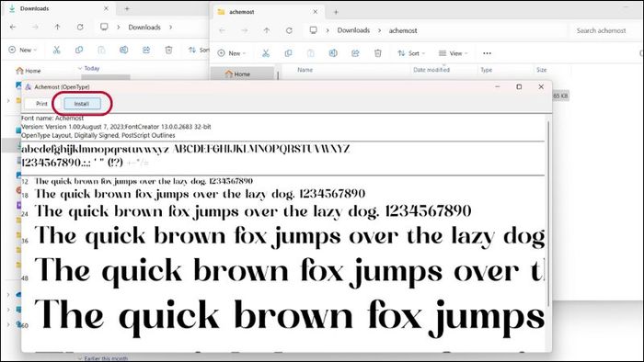Screen dimensions: 644x362
Task: Click Downloads breadcrumb in achemost address bar
Action: tap(353, 30)
